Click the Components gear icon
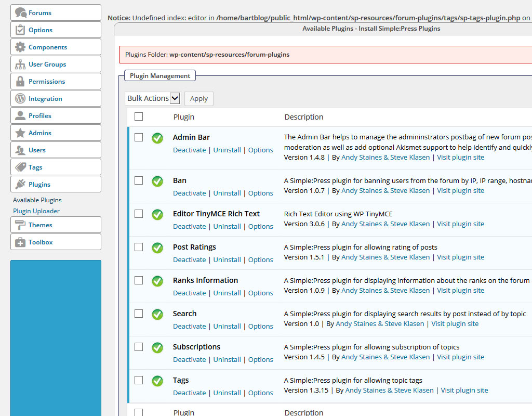This screenshot has height=416, width=532. [20, 47]
